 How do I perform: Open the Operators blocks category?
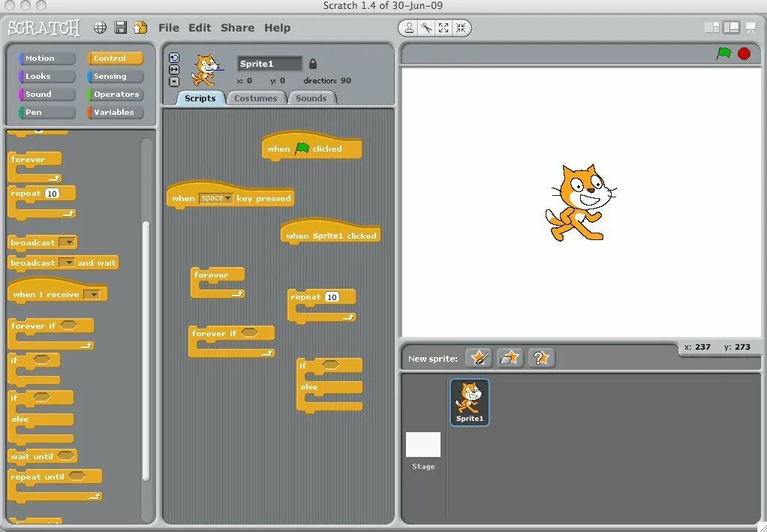click(116, 95)
